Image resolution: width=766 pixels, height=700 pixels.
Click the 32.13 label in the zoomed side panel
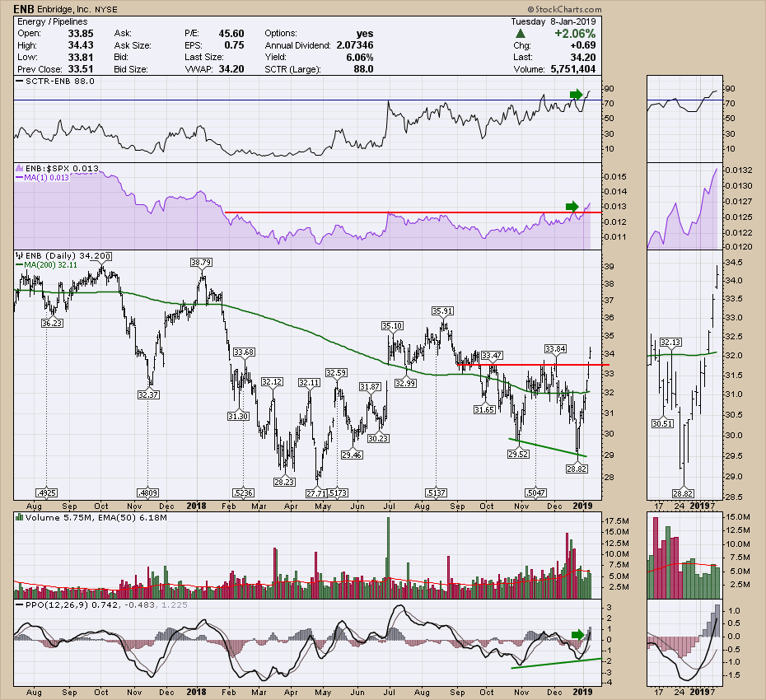pyautogui.click(x=670, y=343)
